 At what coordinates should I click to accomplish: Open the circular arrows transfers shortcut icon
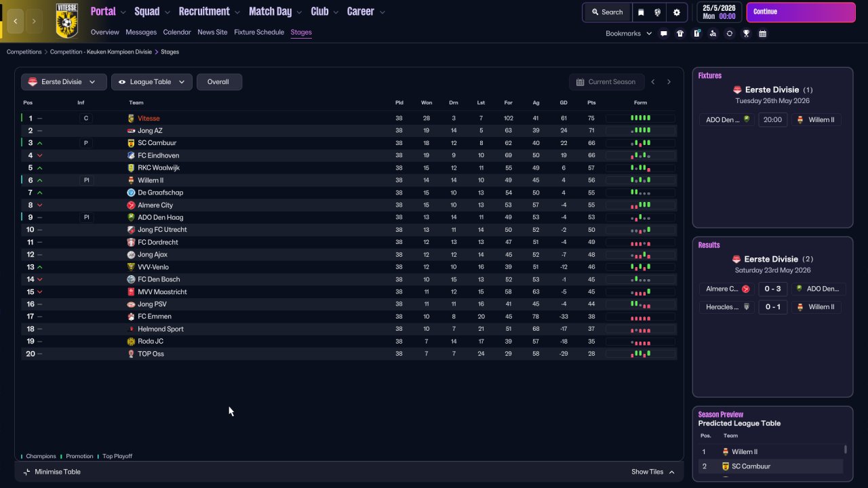[730, 34]
